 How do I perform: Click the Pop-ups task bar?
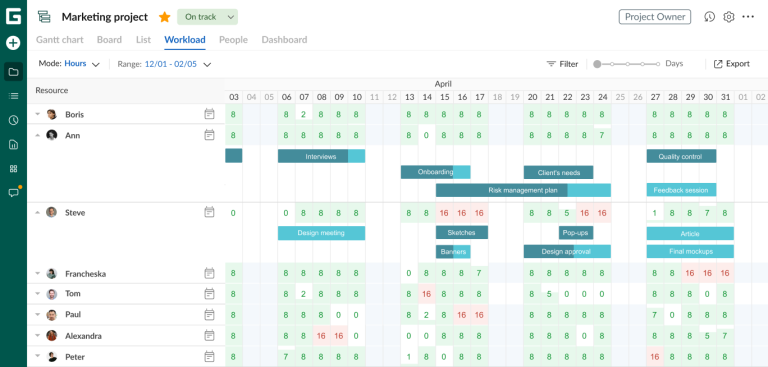tap(576, 232)
